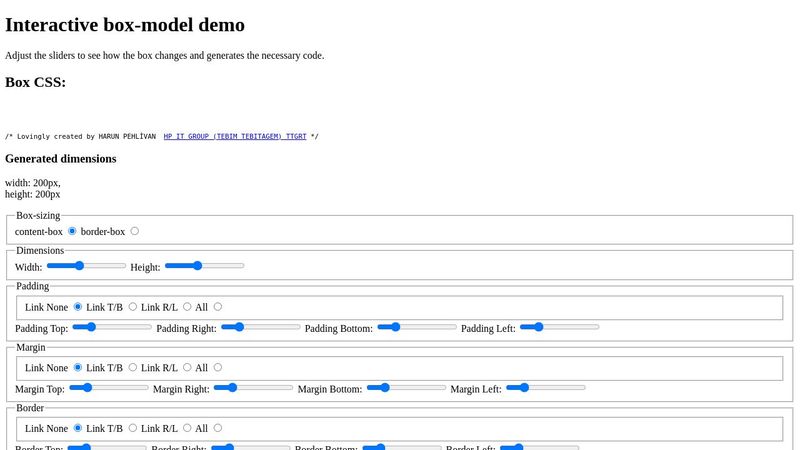Screen dimensions: 800x450
Task: Select the All option under Padding
Action: click(x=218, y=307)
